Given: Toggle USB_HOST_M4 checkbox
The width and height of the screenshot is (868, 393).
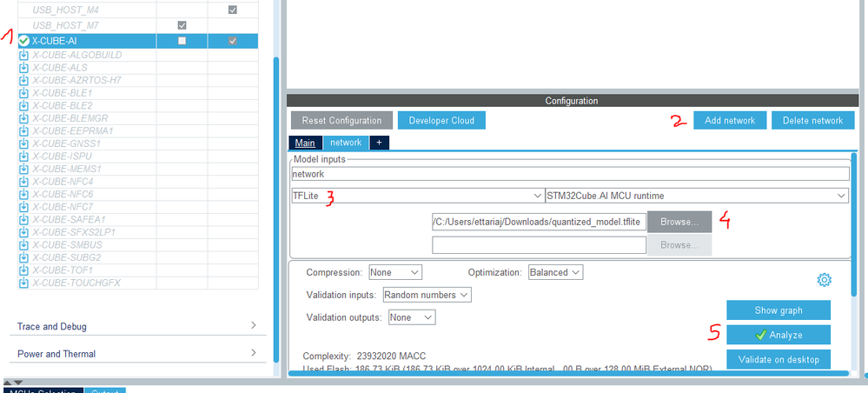Looking at the screenshot, I should (x=233, y=10).
